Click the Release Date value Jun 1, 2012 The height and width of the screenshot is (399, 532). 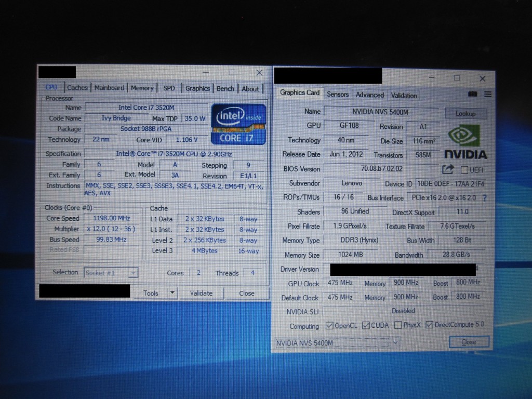tap(346, 154)
